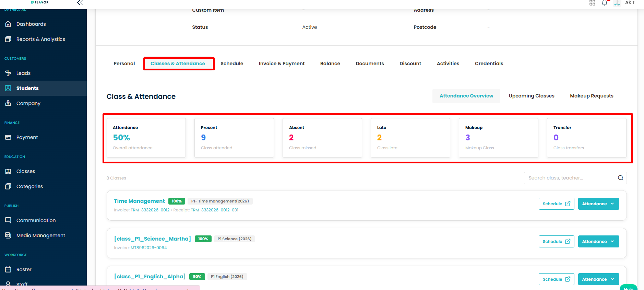The image size is (644, 290).
Task: Open the Credentials tab
Action: [x=489, y=63]
